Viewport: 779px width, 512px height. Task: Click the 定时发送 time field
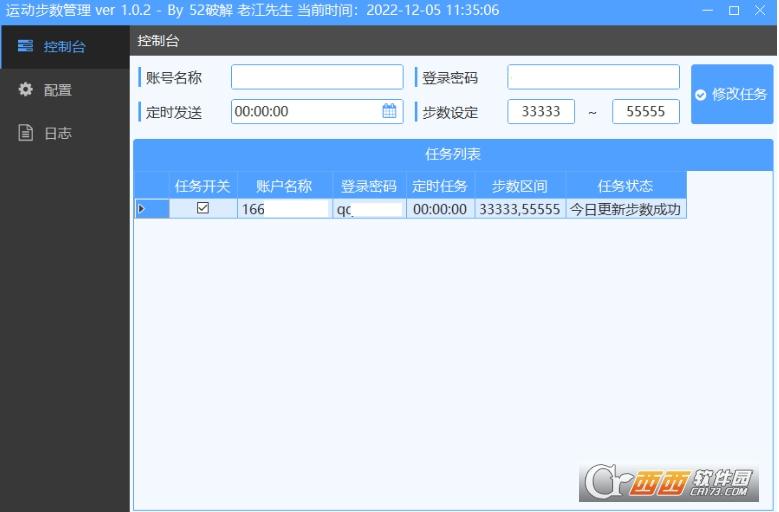[317, 111]
